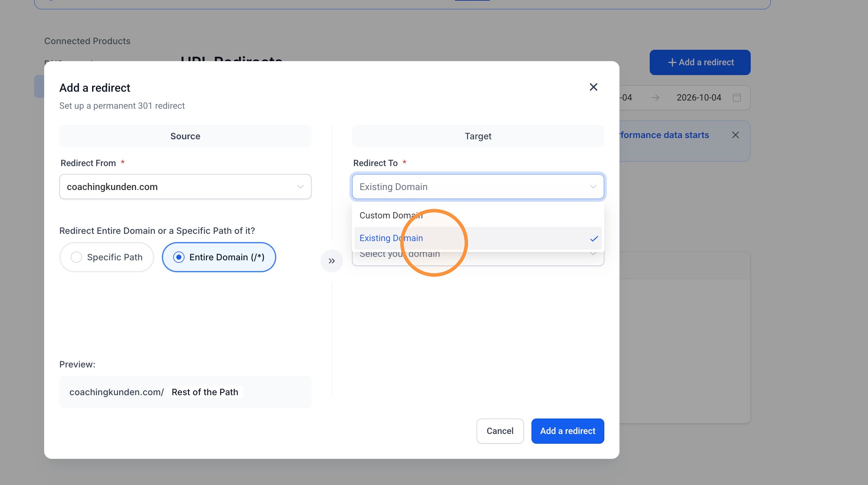Screen dimensions: 868x485
Task: Select the Specific Path radio option
Action: pos(107,257)
